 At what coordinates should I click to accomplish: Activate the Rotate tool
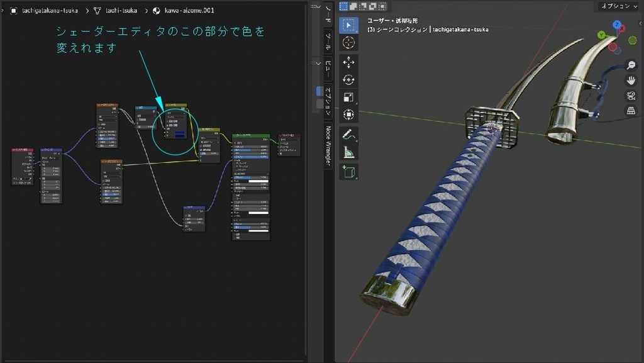(x=348, y=79)
